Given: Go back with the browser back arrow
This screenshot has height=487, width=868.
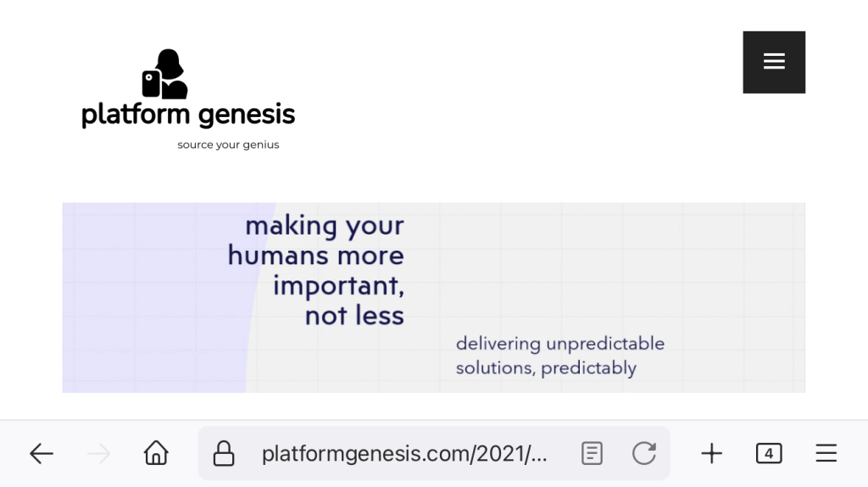Looking at the screenshot, I should [42, 454].
